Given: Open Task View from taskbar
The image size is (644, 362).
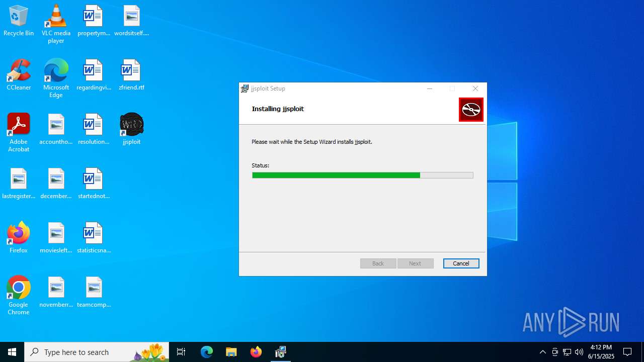Looking at the screenshot, I should (x=181, y=352).
